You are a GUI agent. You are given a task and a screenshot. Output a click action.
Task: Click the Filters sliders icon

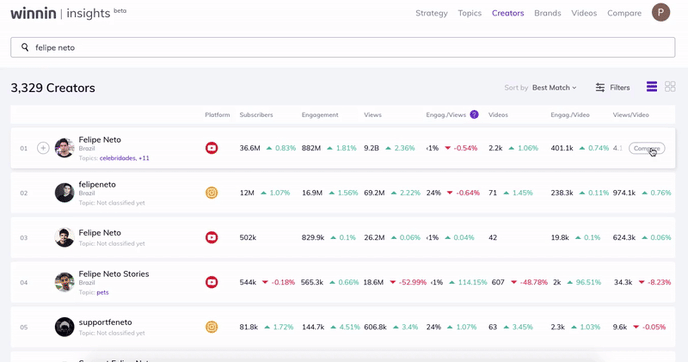(600, 87)
